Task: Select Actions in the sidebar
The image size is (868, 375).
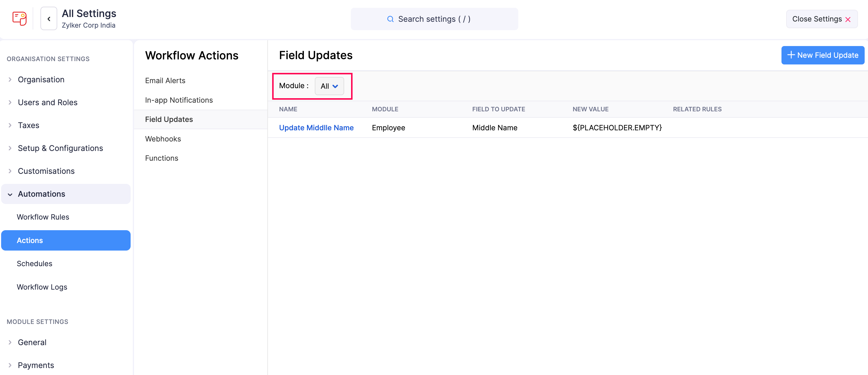Action: (x=66, y=240)
